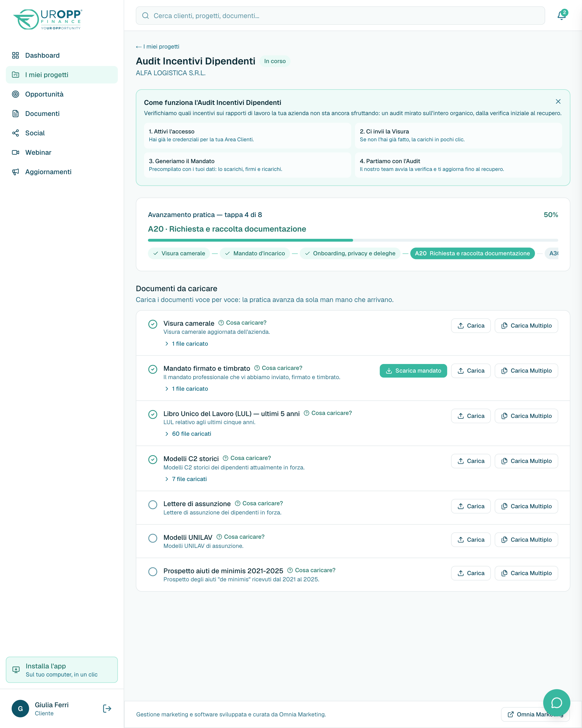Screen dimensions: 582x728
Task: Open the chat bubble floating button
Action: [556, 703]
